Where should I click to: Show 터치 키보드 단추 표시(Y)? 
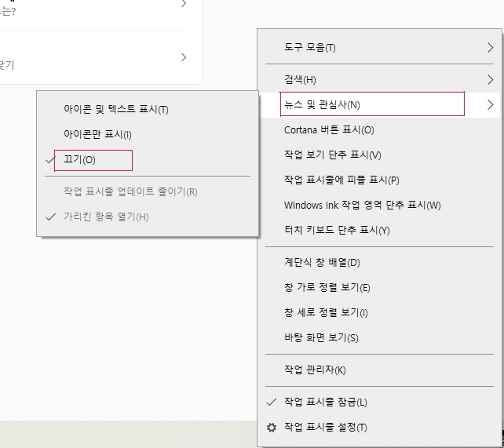[x=337, y=231]
